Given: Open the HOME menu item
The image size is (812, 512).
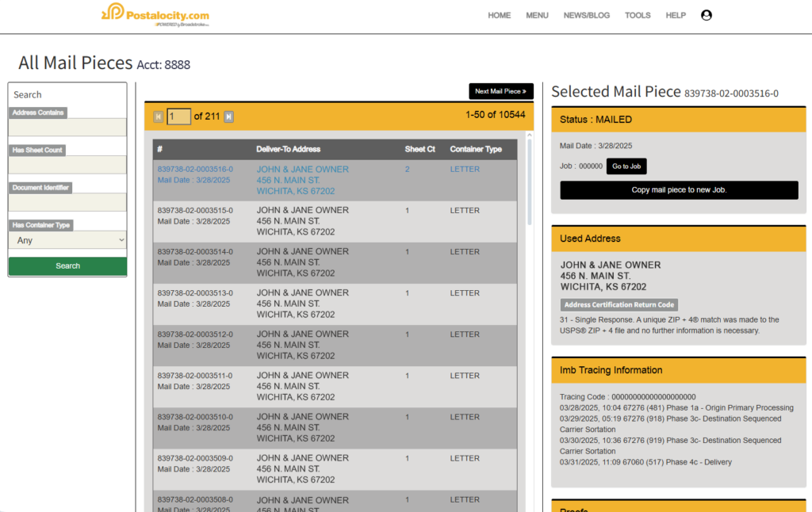Looking at the screenshot, I should pos(500,16).
